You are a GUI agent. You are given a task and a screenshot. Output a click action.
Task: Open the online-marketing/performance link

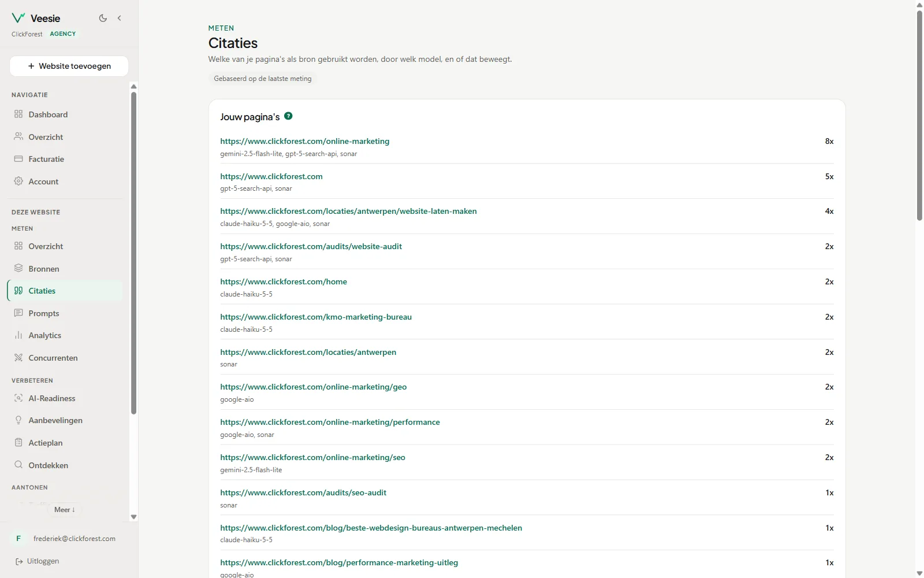(330, 422)
